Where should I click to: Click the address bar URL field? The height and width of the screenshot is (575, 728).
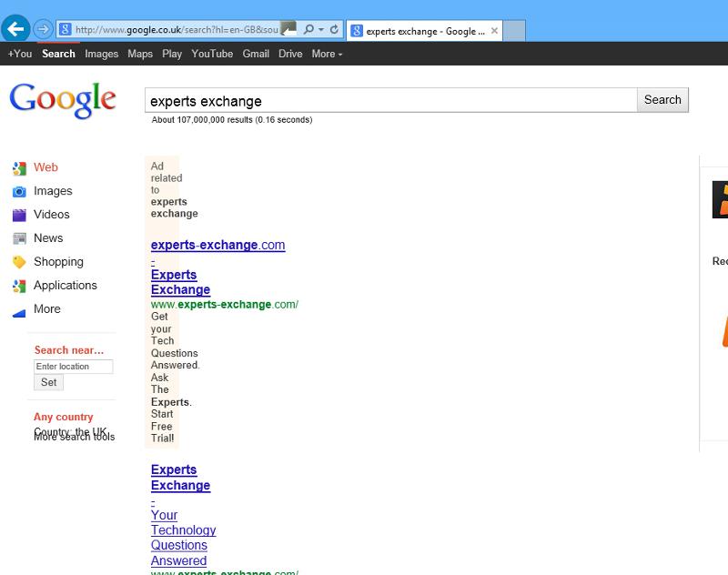[x=177, y=29]
